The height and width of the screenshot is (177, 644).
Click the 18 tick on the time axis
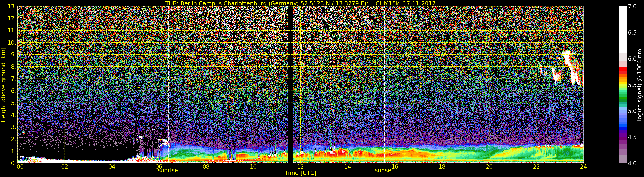[x=442, y=167]
